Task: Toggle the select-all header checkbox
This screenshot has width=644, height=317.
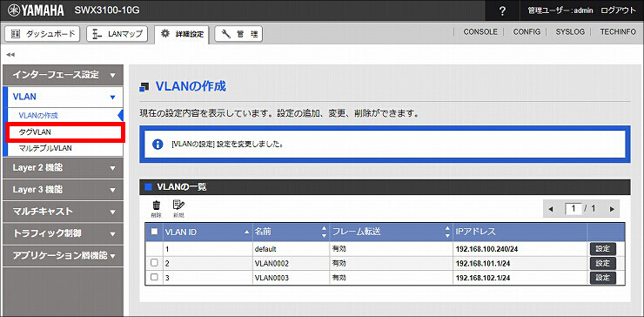Action: (154, 232)
